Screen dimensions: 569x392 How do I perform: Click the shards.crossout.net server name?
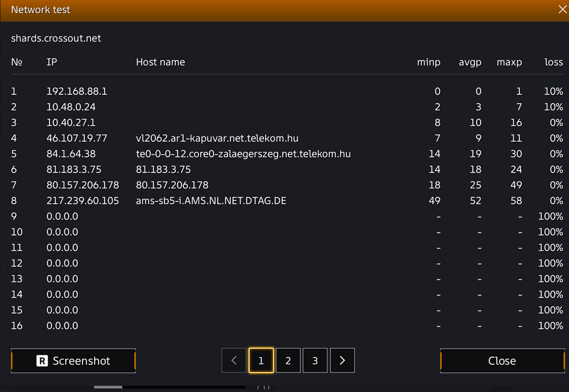56,39
